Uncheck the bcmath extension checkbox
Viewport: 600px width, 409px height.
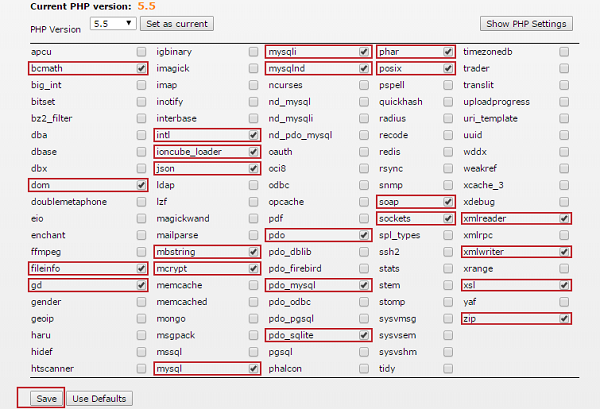(x=140, y=68)
